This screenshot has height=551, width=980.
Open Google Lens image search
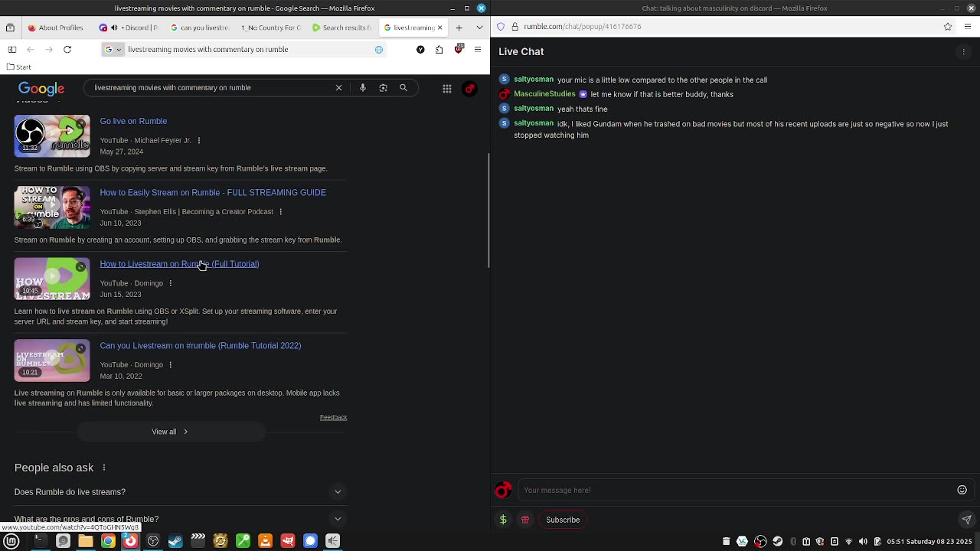[384, 88]
